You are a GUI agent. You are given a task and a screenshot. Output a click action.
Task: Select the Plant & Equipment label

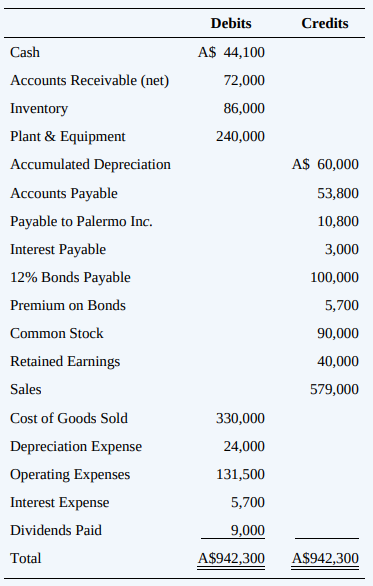[68, 136]
